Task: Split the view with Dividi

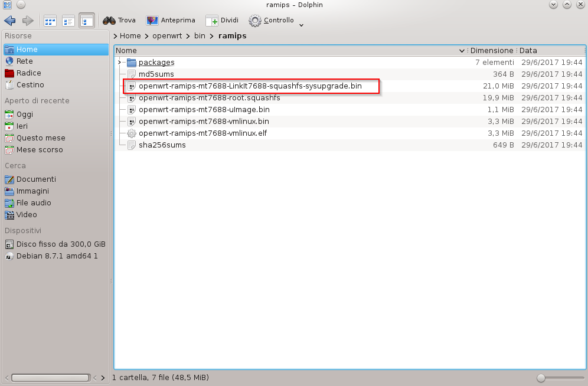Action: point(222,21)
